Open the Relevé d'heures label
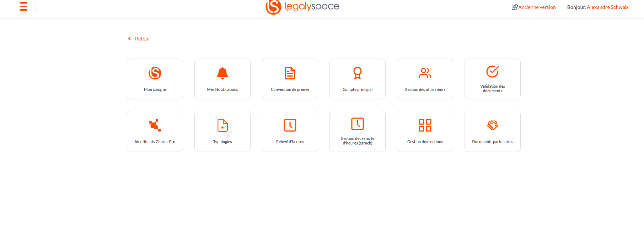Screen dimensions: 644x246 290,142
